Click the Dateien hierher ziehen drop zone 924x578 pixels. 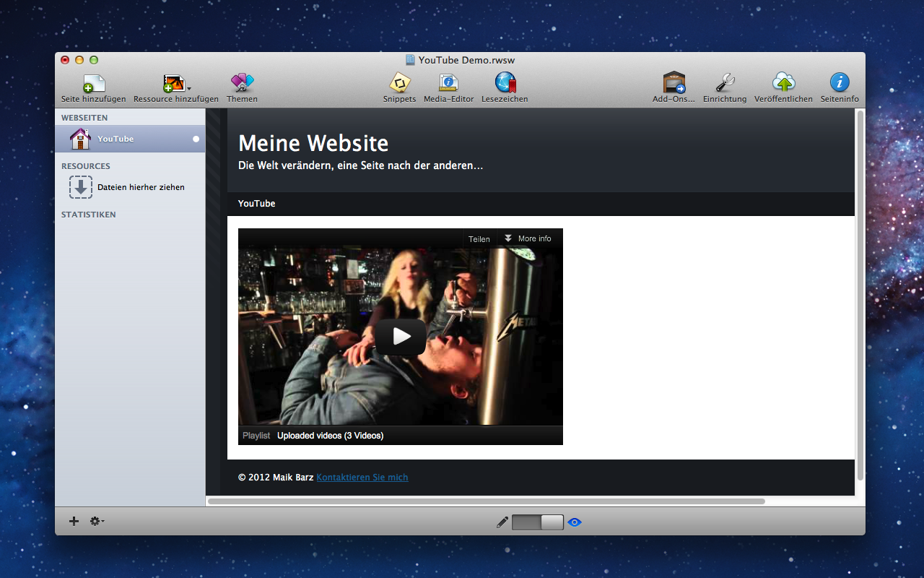tap(127, 187)
